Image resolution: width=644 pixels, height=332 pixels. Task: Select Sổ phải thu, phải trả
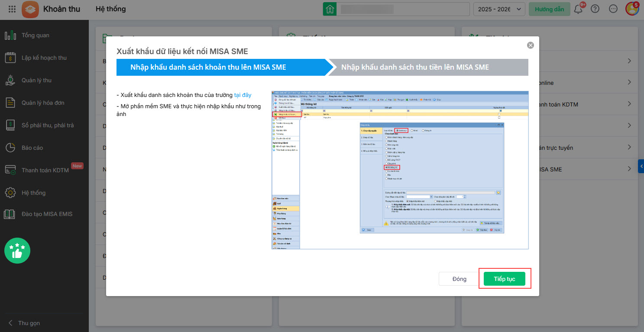pos(44,125)
